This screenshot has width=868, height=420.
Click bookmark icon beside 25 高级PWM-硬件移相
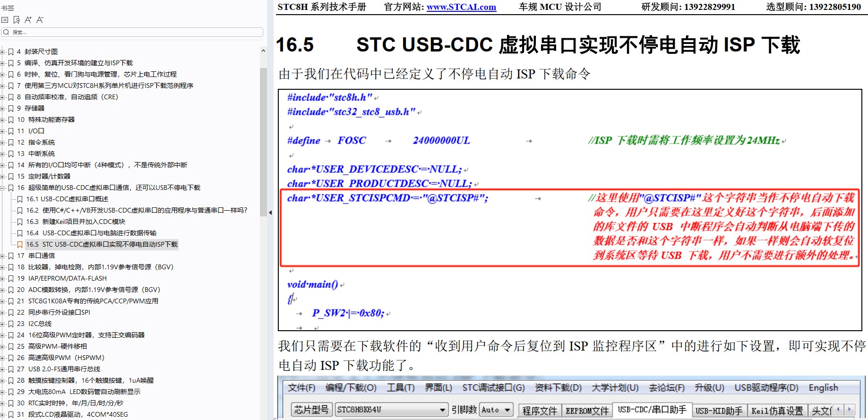11,346
